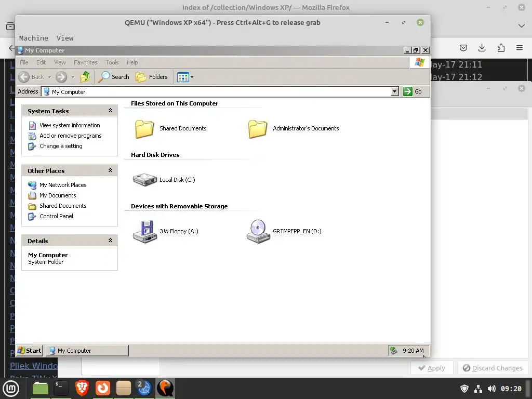Select Administrator's Documents folder icon
This screenshot has width=532, height=399.
click(x=258, y=129)
